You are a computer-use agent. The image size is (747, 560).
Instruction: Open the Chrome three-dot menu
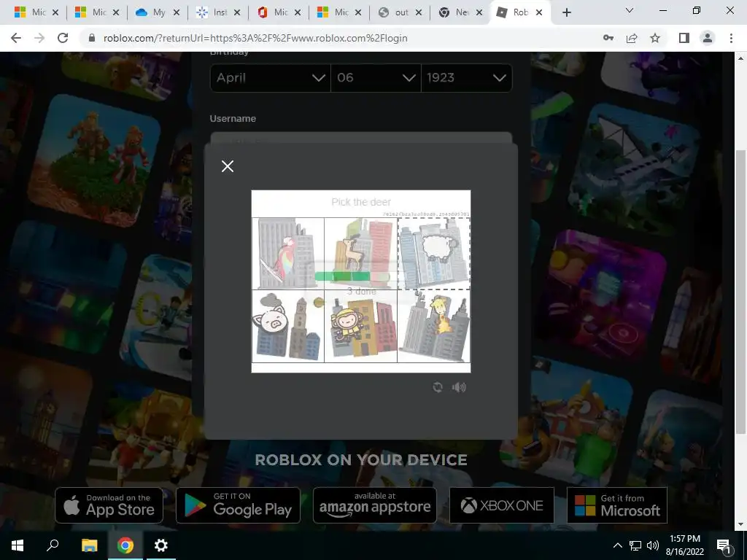(731, 38)
